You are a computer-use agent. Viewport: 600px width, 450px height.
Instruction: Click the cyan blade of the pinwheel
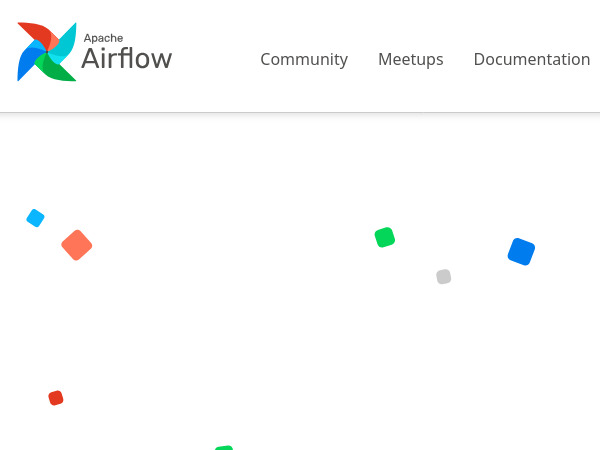click(63, 39)
